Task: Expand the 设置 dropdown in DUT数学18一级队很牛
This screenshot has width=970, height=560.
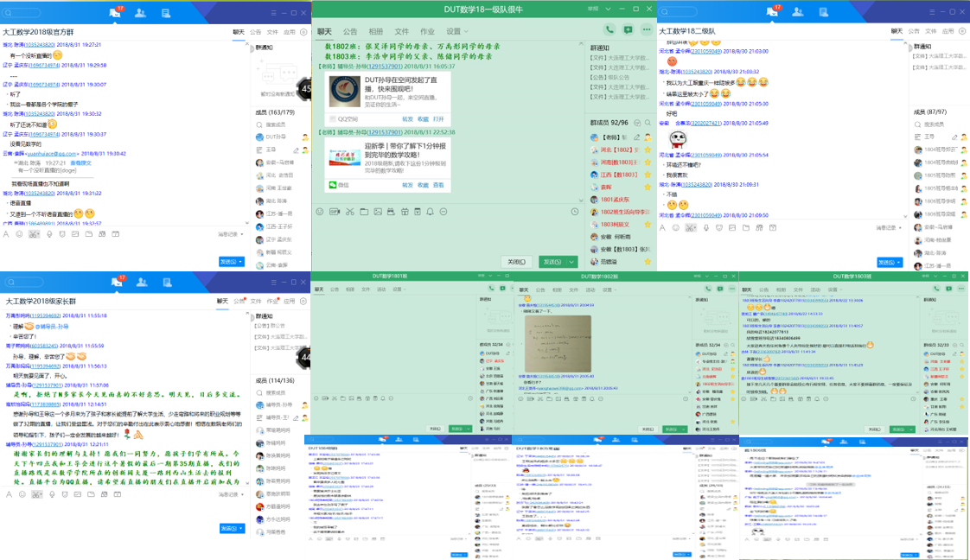Action: click(455, 31)
